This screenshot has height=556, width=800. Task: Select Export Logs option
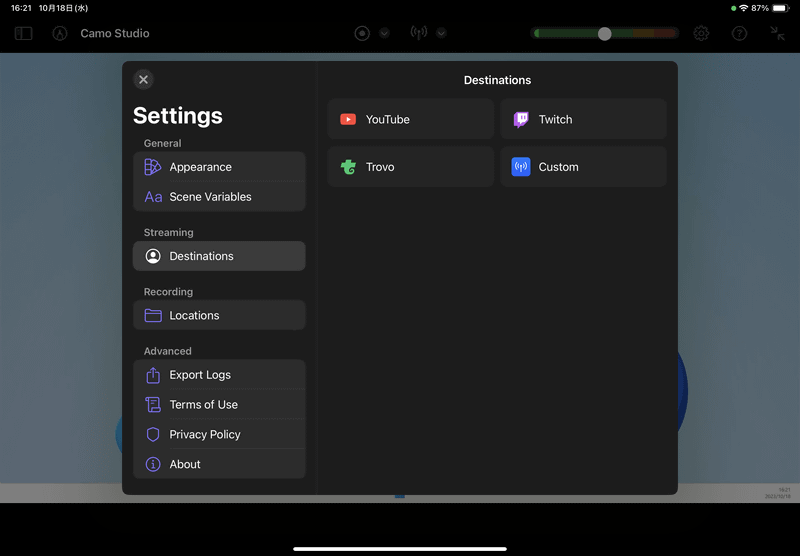click(x=219, y=375)
